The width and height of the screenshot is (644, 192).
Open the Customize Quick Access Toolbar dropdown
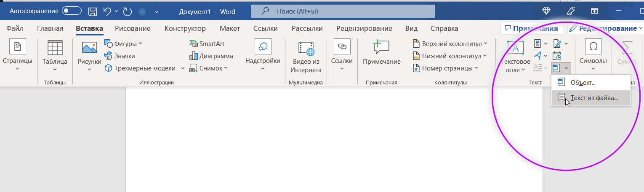pos(157,11)
